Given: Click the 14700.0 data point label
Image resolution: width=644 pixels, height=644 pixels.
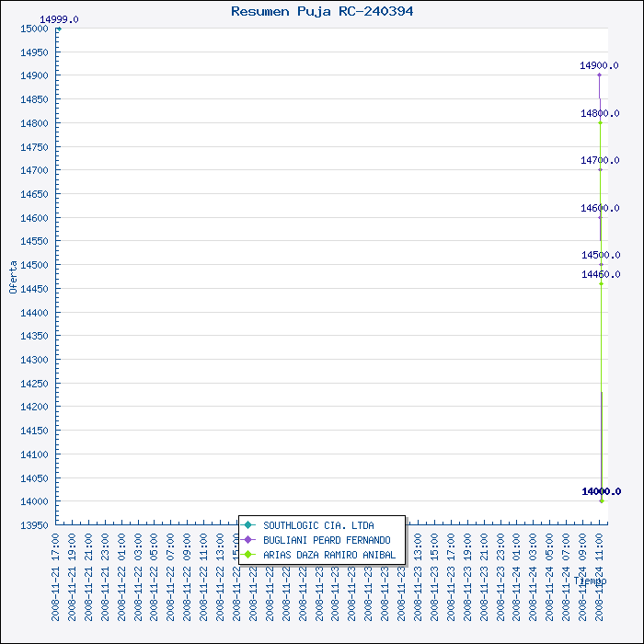Looking at the screenshot, I should [x=599, y=160].
